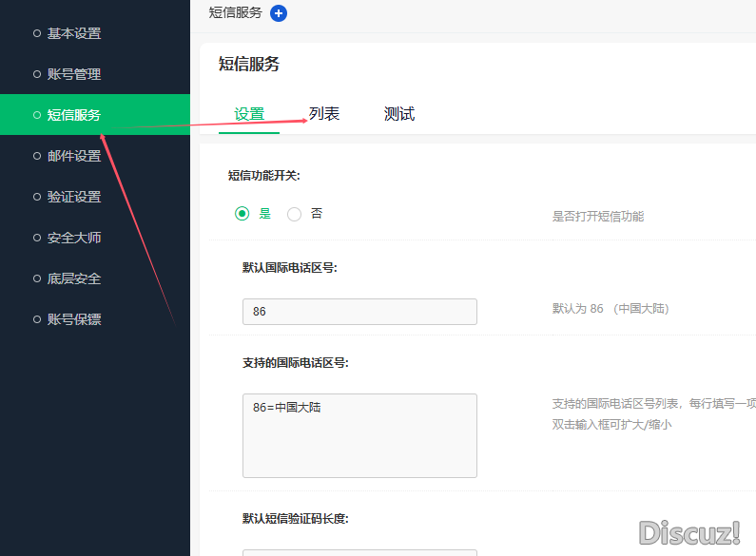Click the 默认短信验证码长度 input box

click(x=359, y=551)
